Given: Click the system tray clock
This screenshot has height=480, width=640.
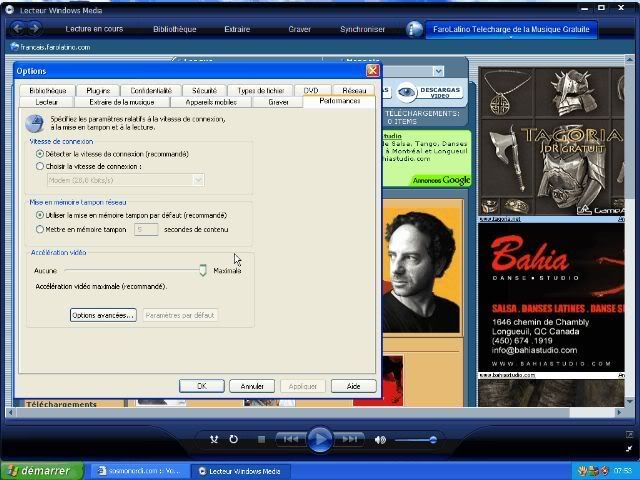Looking at the screenshot, I should pyautogui.click(x=622, y=471).
